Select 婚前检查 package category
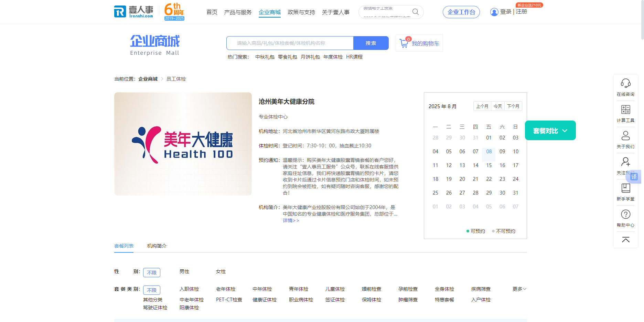The image size is (644, 322). [372, 289]
